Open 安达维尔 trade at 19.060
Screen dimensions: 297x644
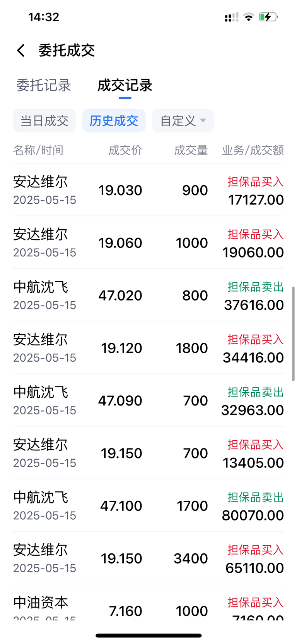click(148, 243)
